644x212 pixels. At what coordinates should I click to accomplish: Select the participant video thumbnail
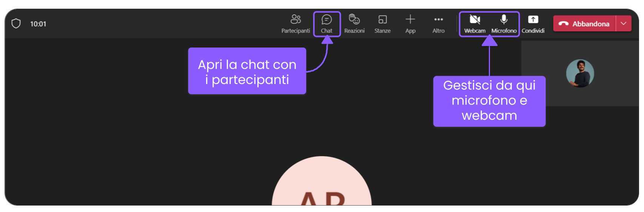tap(580, 73)
